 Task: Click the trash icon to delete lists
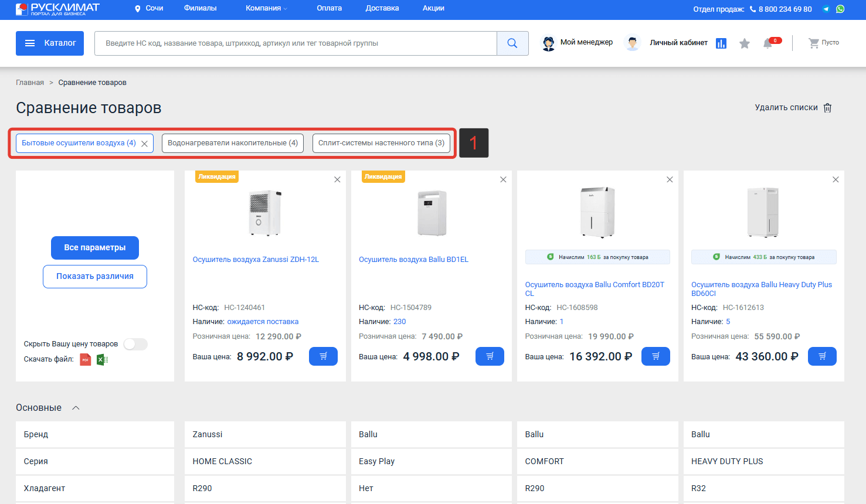click(x=828, y=108)
